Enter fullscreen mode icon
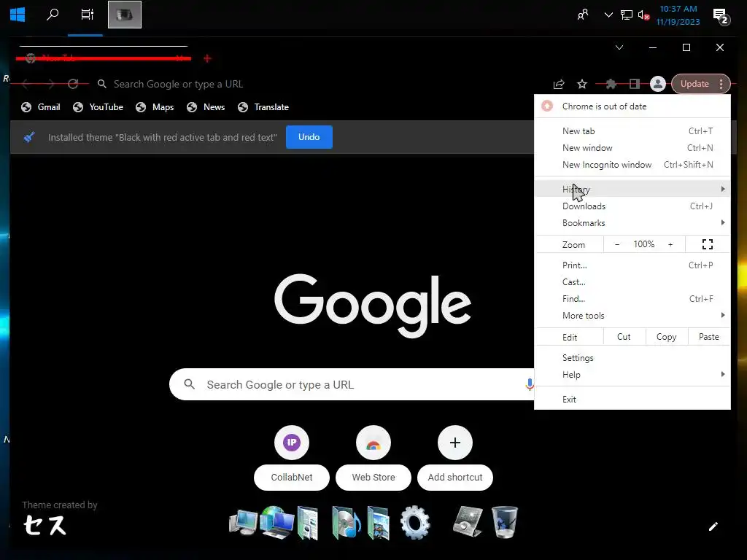Screen dimensions: 747x560 pos(708,244)
